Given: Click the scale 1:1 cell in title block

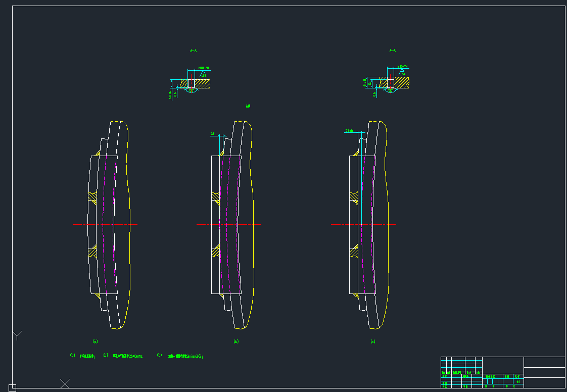Looking at the screenshot, I should [517, 382].
